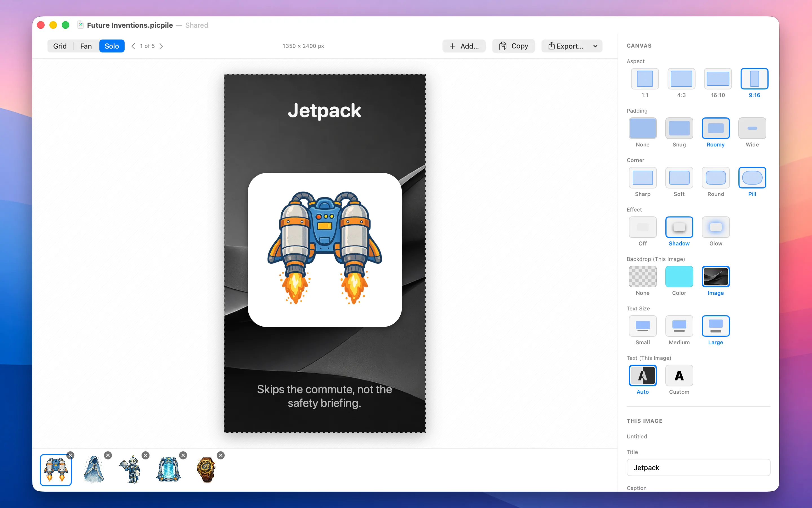Choose Soft corner style
Screen dimensions: 812x508
click(x=679, y=178)
